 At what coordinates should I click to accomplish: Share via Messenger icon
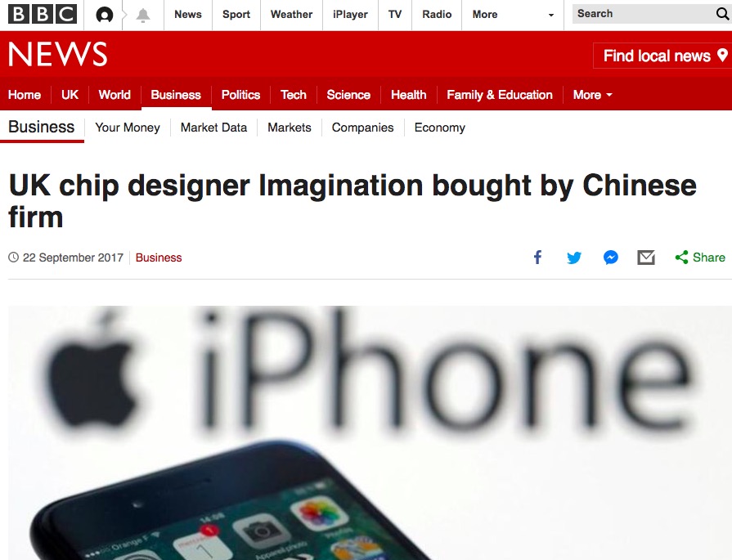(611, 258)
